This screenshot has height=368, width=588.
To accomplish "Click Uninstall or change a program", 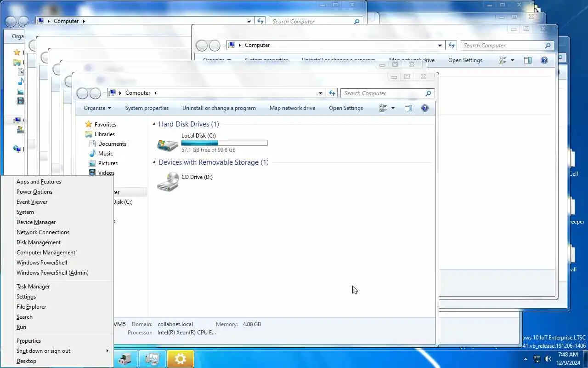I will pyautogui.click(x=219, y=108).
